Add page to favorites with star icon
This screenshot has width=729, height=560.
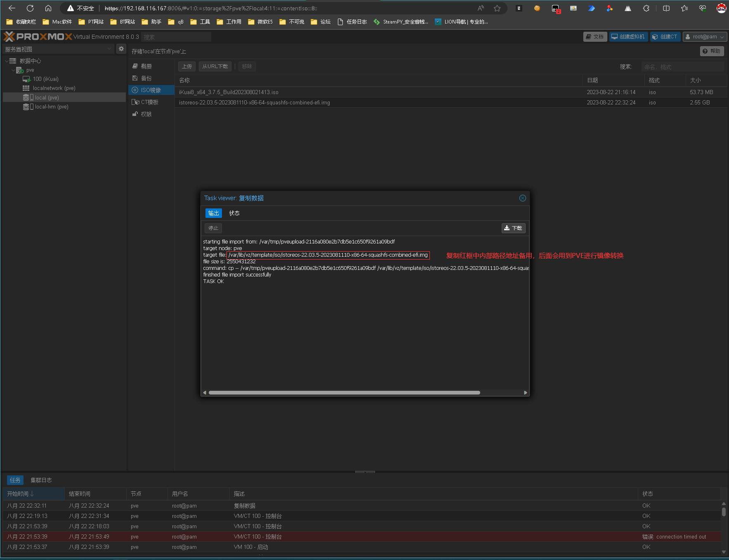(497, 8)
